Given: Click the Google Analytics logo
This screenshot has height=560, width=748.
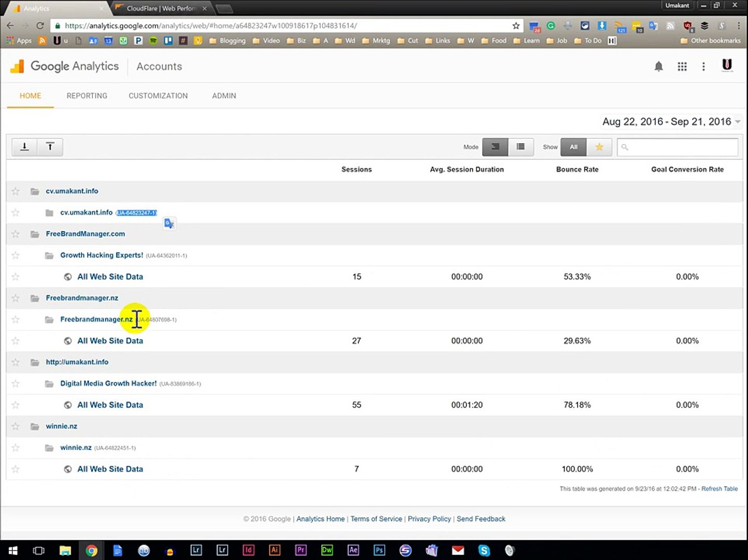Looking at the screenshot, I should [x=64, y=66].
